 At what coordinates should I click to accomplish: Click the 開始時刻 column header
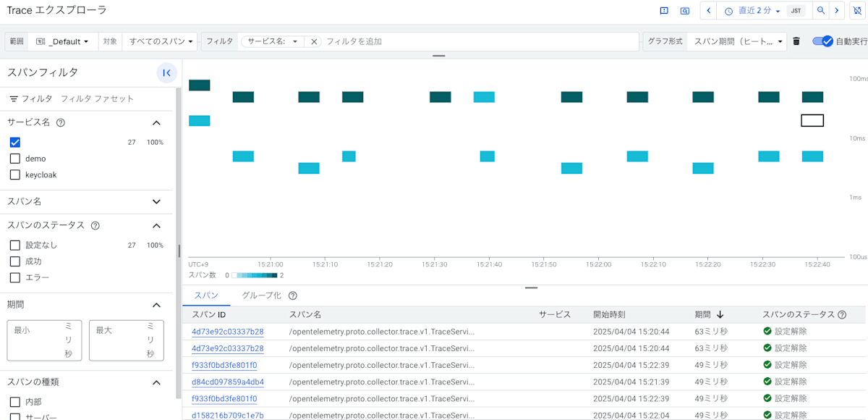pyautogui.click(x=609, y=314)
